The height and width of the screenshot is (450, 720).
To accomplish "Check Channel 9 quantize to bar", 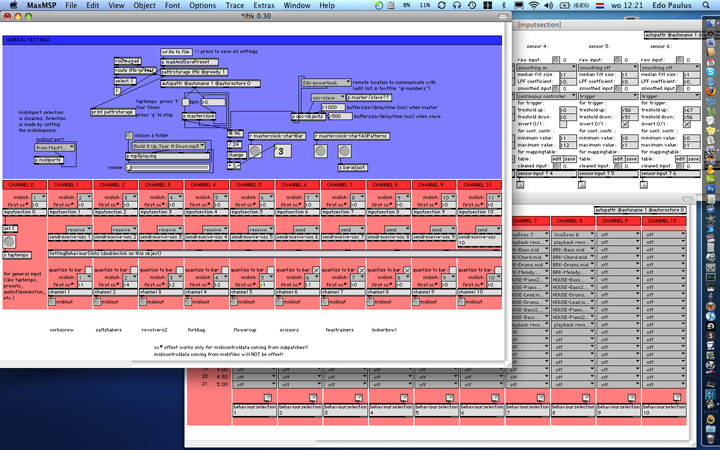I will pyautogui.click(x=453, y=270).
